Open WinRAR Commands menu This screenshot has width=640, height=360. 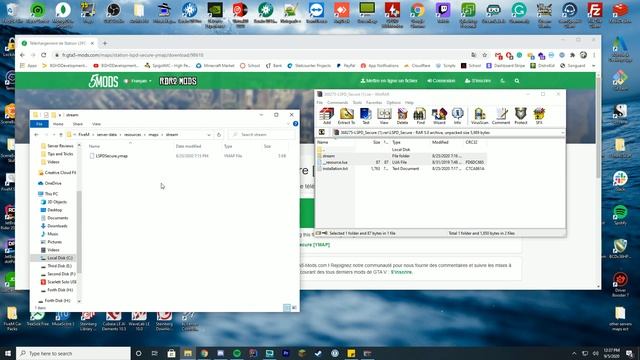coord(338,102)
